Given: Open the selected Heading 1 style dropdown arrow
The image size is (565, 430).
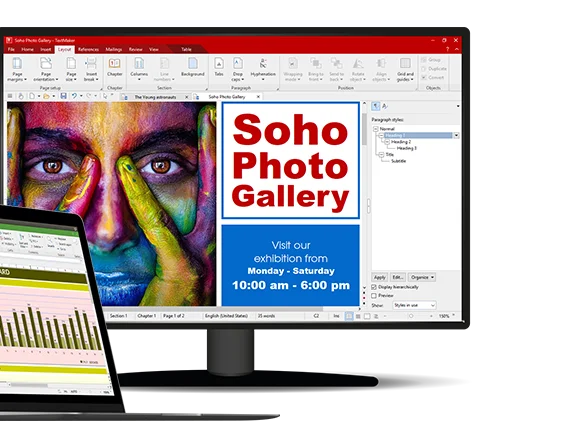Looking at the screenshot, I should (x=456, y=136).
